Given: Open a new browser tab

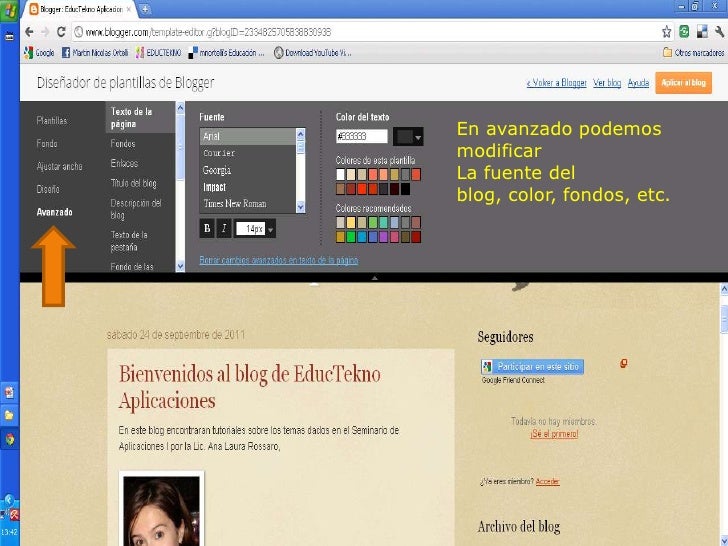Looking at the screenshot, I should click(145, 8).
